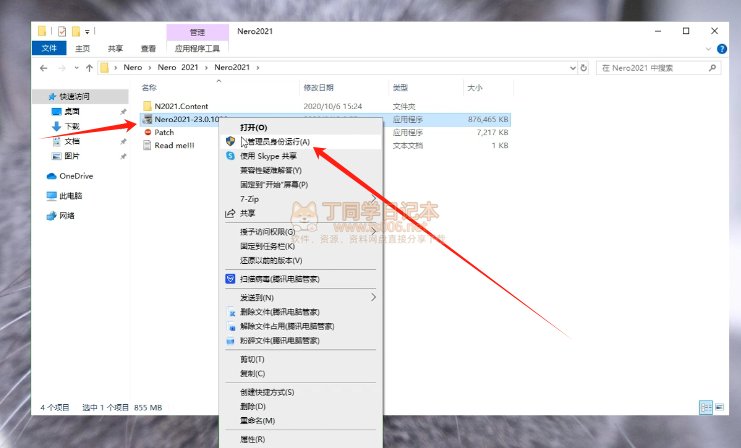Click the 管理 contextual tab header
This screenshot has width=741, height=448.
tap(198, 32)
